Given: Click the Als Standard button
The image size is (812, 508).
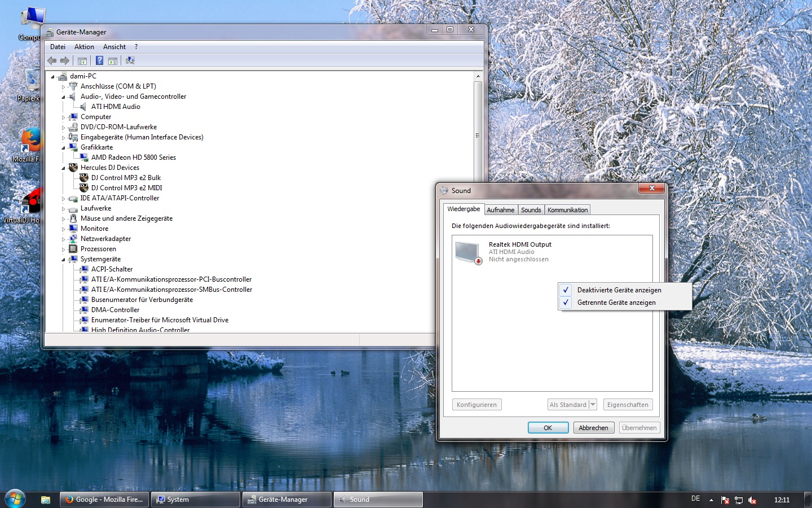Looking at the screenshot, I should [568, 405].
